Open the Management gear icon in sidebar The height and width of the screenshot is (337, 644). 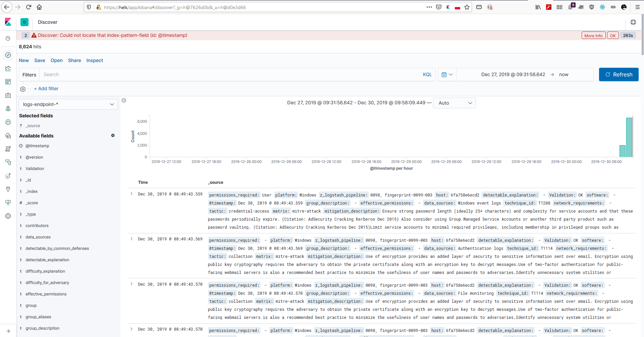(x=8, y=216)
